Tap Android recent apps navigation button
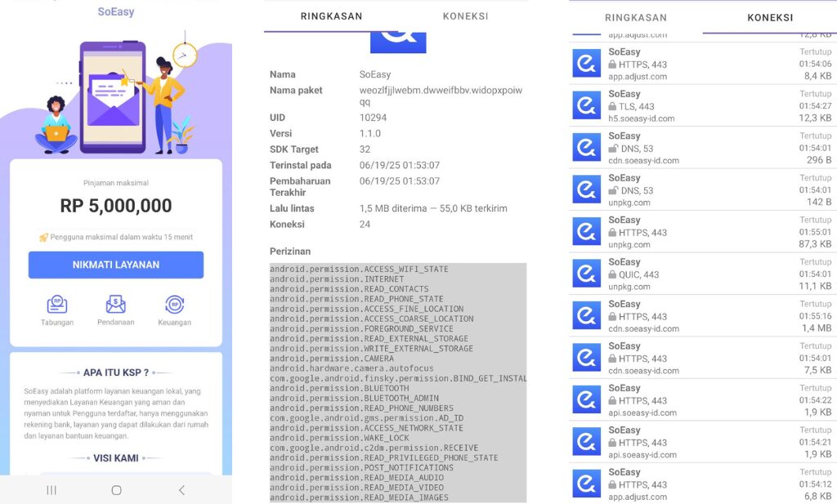The image size is (837, 504). [51, 490]
